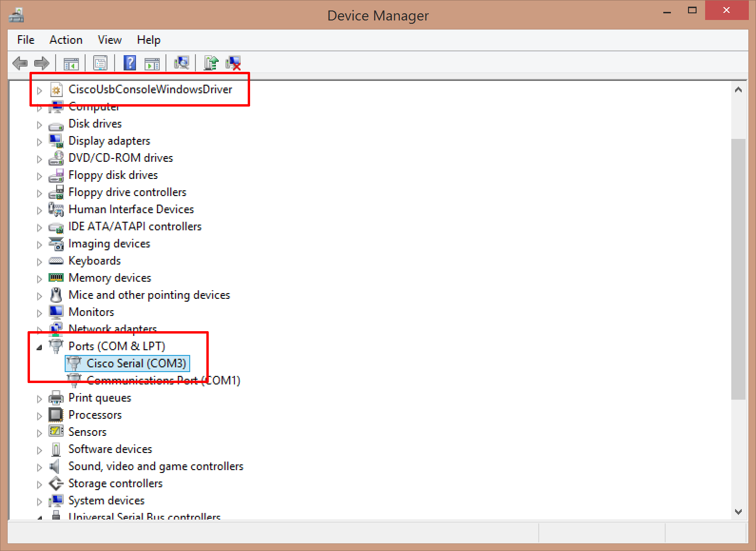Viewport: 756px width, 551px height.
Task: Select the Software devices category
Action: pos(110,449)
